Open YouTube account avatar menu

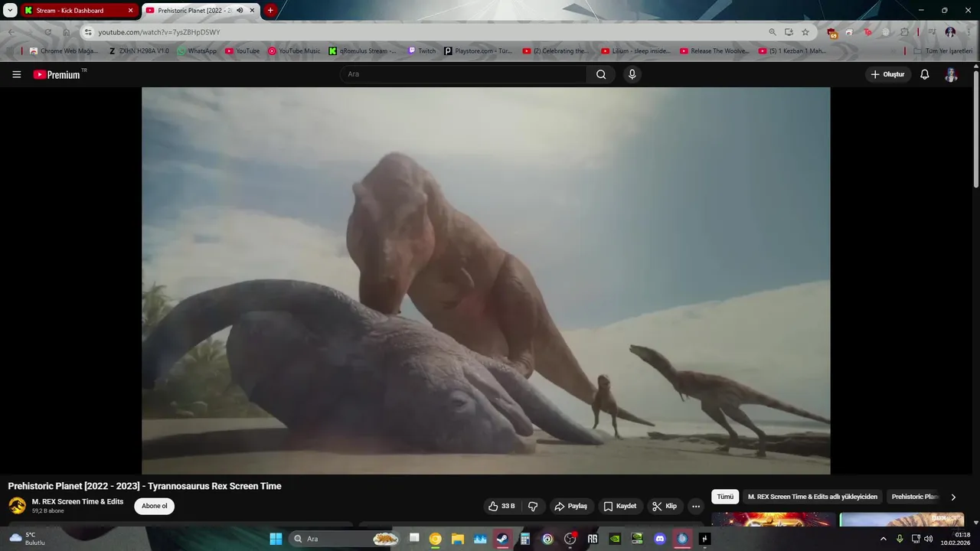(951, 74)
